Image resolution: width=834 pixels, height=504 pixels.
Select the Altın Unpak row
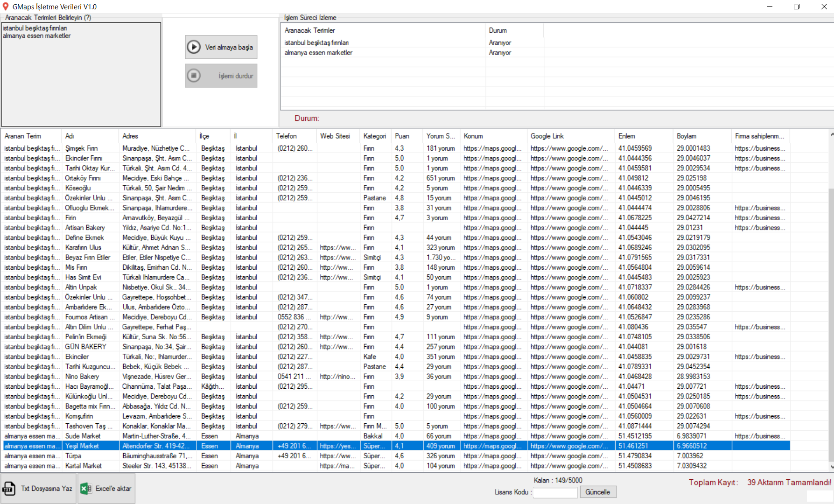[x=396, y=287]
